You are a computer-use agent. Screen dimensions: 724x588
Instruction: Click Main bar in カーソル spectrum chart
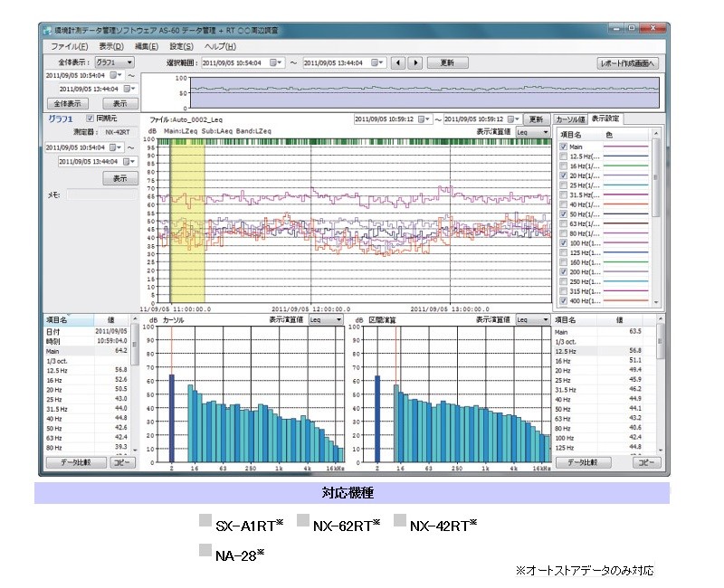[x=172, y=418]
